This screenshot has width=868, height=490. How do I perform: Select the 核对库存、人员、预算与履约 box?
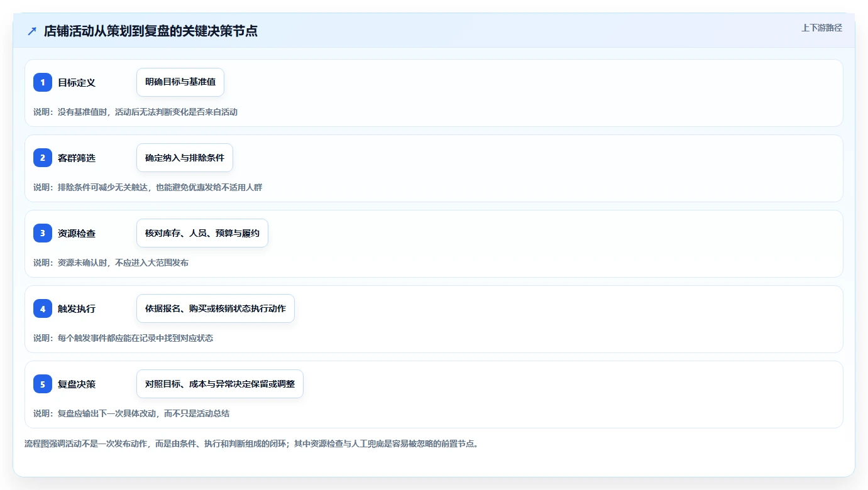point(202,233)
